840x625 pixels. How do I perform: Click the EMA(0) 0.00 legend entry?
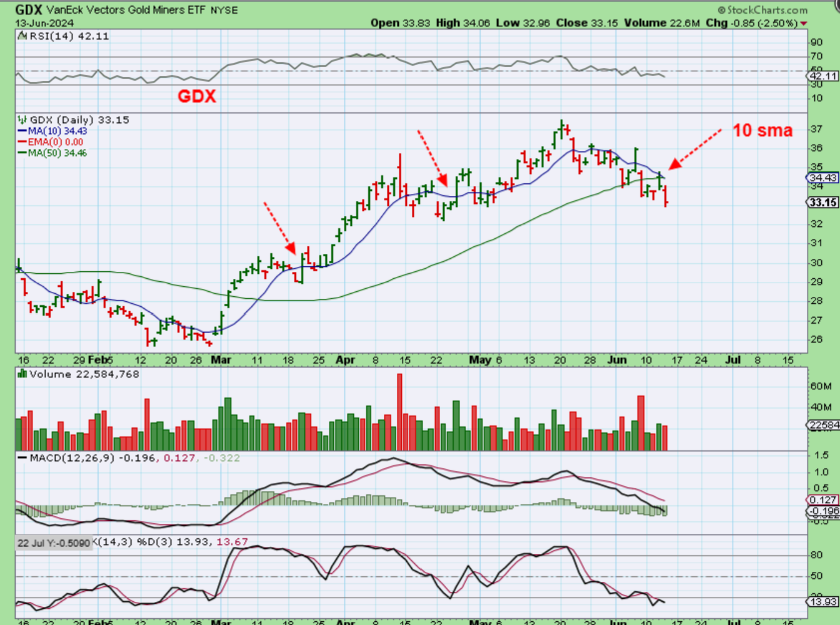click(50, 142)
